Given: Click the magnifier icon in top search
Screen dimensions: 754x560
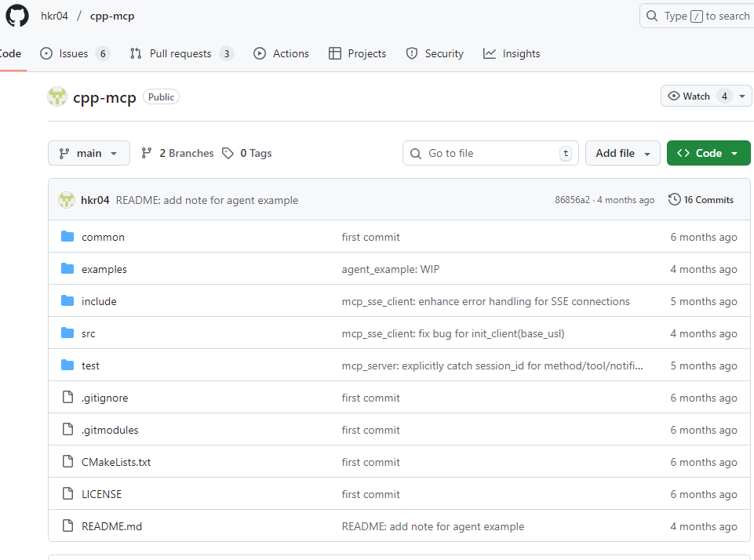Looking at the screenshot, I should 651,16.
